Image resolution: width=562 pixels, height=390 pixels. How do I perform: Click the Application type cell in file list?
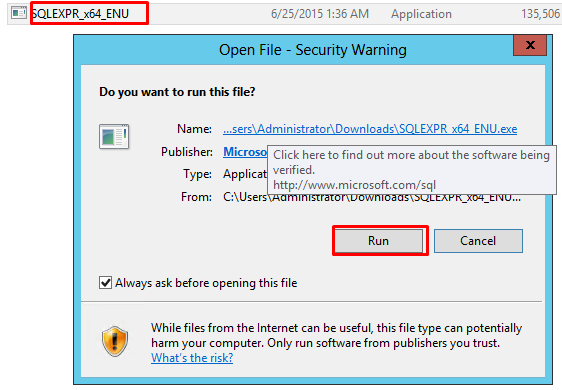pyautogui.click(x=421, y=14)
